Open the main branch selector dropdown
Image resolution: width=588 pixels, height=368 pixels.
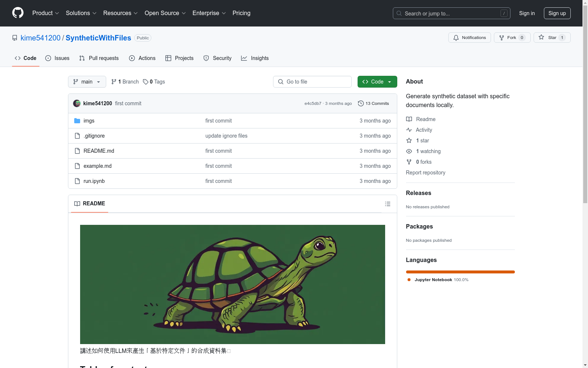[87, 82]
